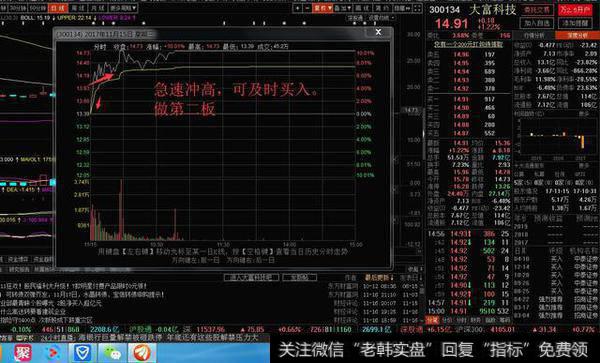Click the sell price 14.96 in order book

[461, 55]
